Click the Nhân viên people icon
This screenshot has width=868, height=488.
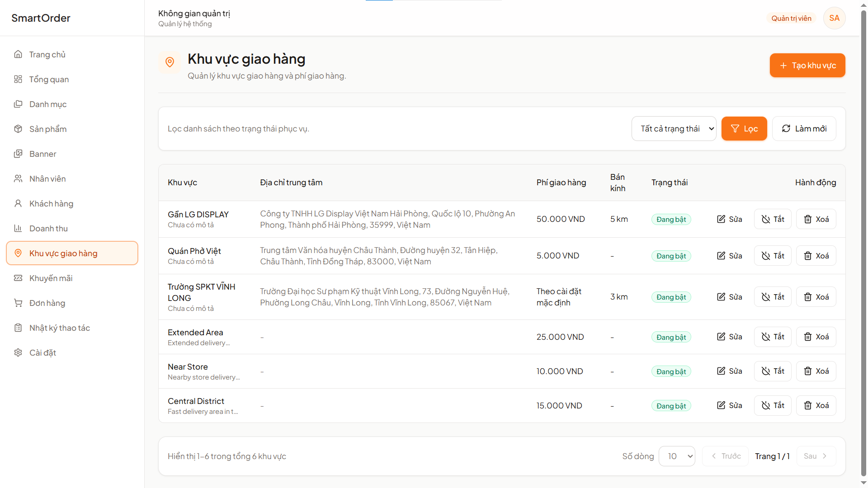click(18, 178)
